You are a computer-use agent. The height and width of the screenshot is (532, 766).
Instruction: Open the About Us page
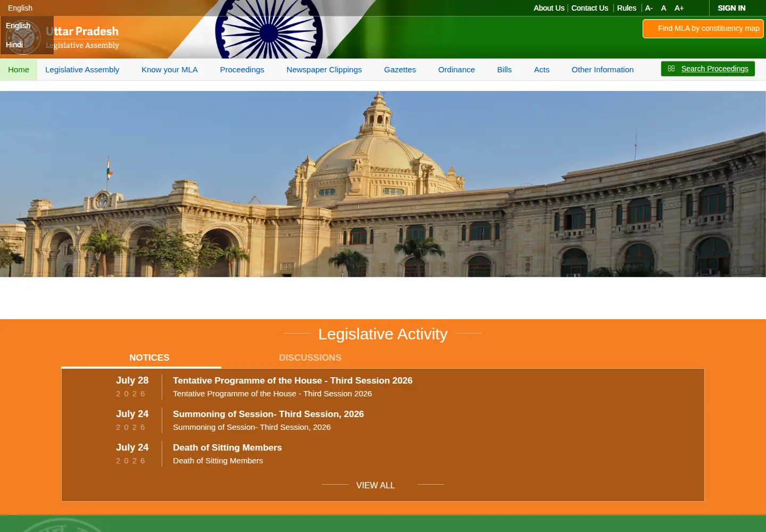coord(549,8)
